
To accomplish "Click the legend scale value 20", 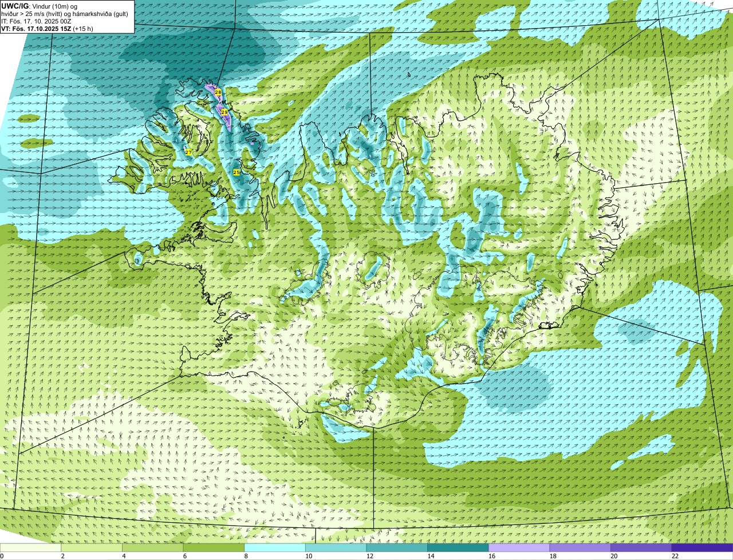I will pos(614,556).
